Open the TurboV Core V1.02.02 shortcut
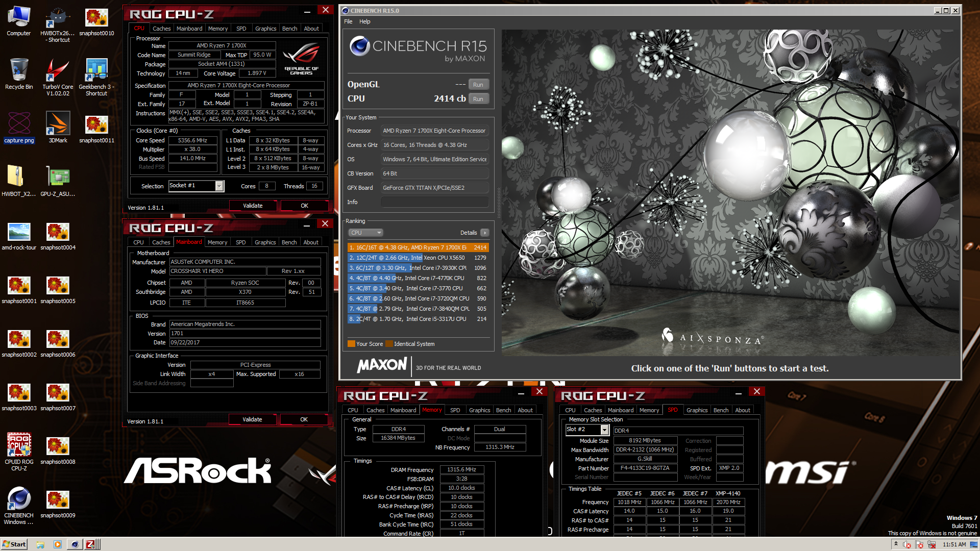Screen dimensions: 980x551 coord(58,77)
